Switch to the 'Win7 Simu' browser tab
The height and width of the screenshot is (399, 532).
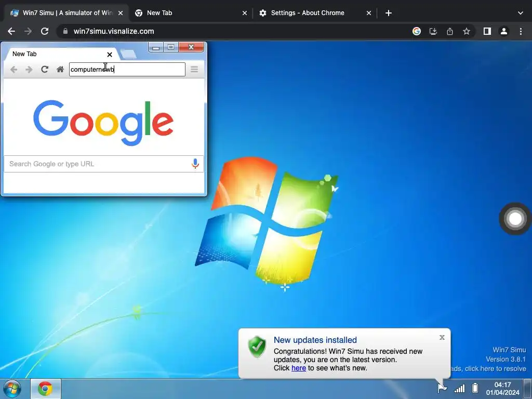pyautogui.click(x=66, y=13)
